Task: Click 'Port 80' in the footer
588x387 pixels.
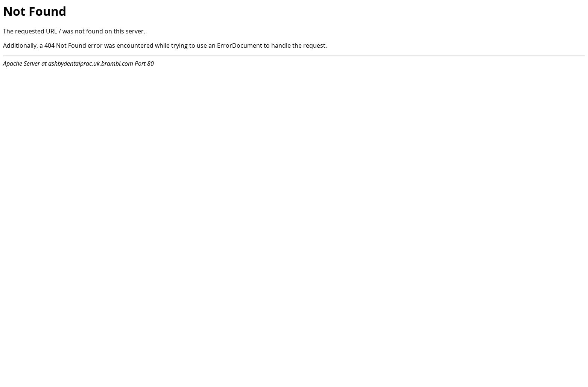Action: tap(144, 63)
